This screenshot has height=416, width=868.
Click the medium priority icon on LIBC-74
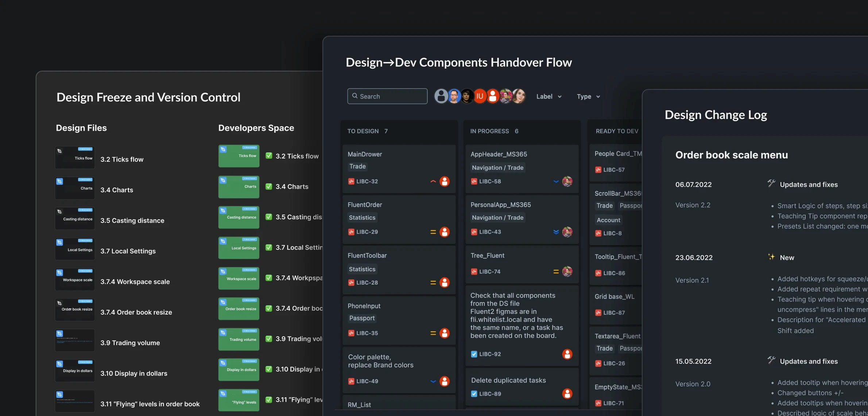[556, 271]
